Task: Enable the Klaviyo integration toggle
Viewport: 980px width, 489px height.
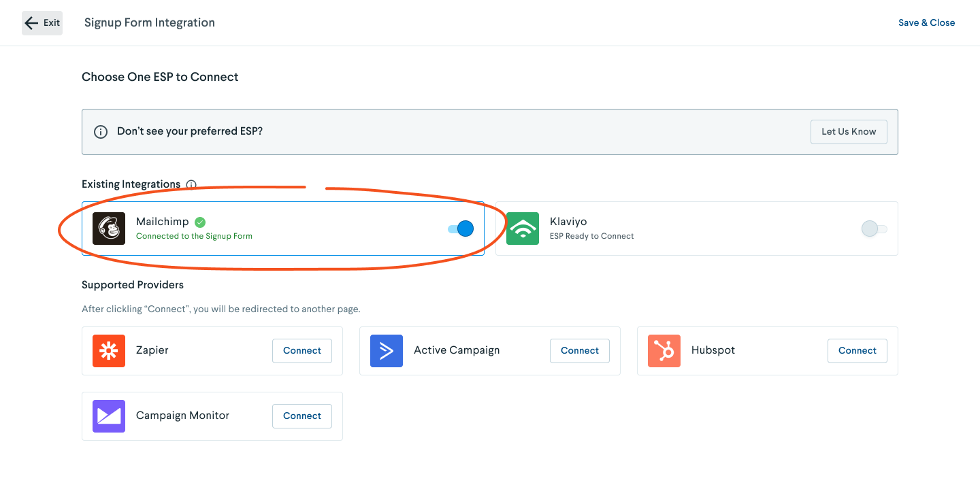Action: (875, 229)
